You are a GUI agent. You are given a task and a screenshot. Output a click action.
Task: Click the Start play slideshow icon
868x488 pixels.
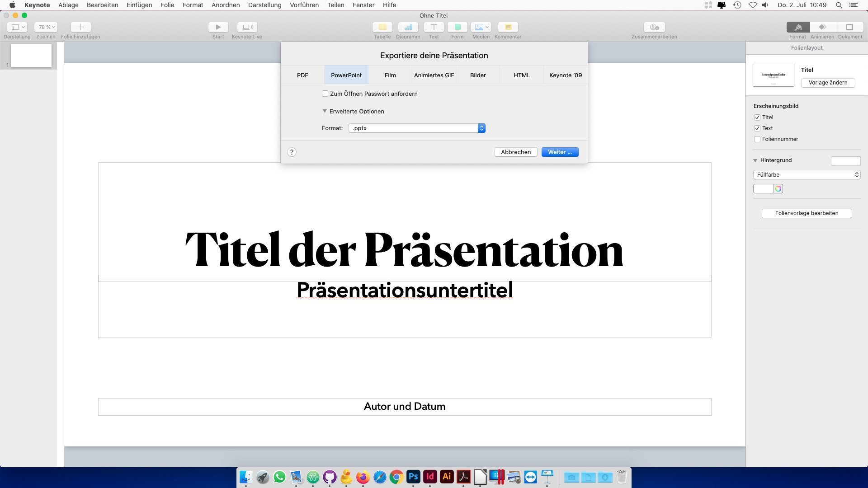pos(218,27)
